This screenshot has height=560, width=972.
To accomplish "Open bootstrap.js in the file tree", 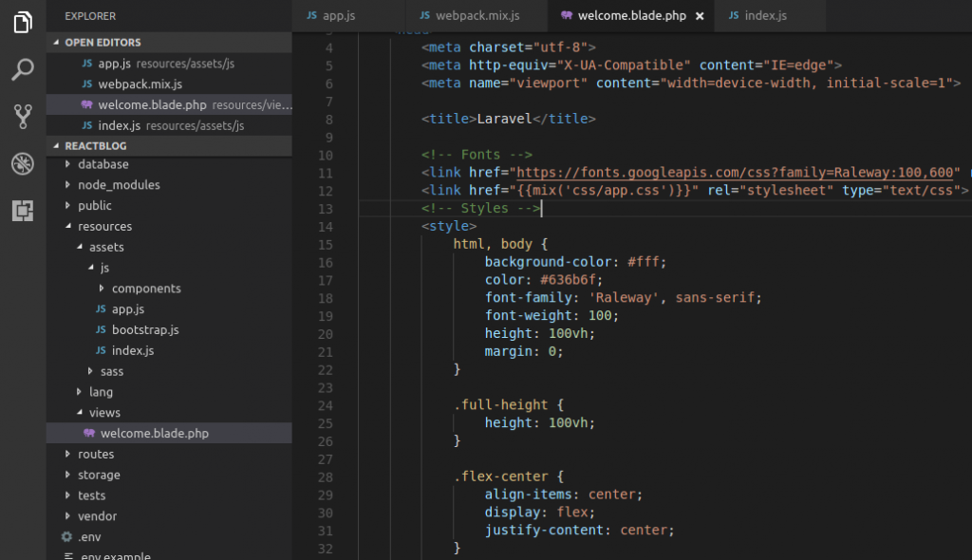I will 169,330.
